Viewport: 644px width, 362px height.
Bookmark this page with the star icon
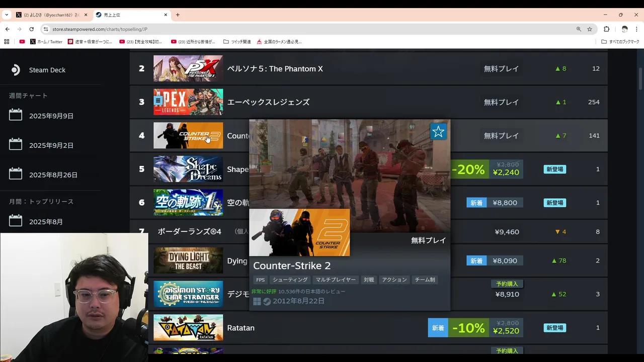[590, 29]
